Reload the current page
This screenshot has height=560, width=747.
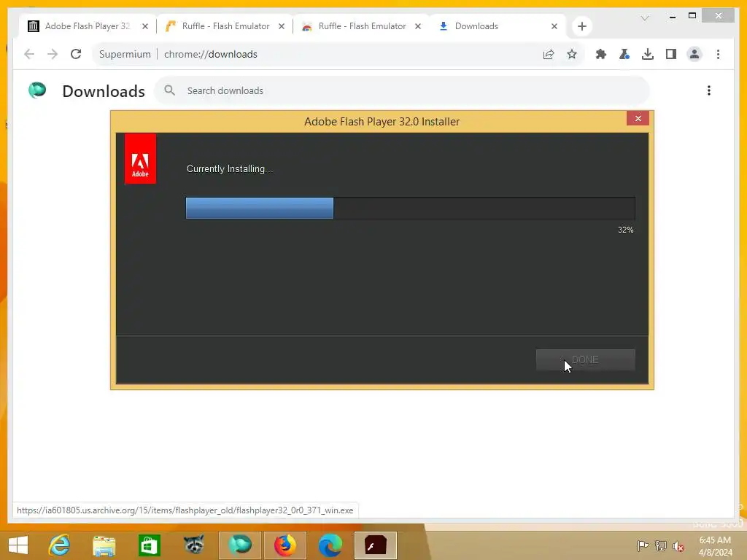click(x=76, y=54)
